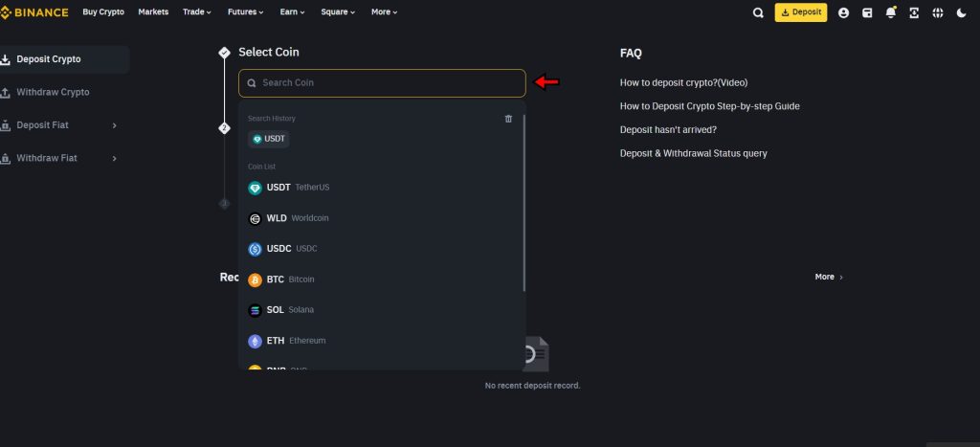The height and width of the screenshot is (447, 980).
Task: Expand the Trade dropdown menu
Action: coord(195,12)
